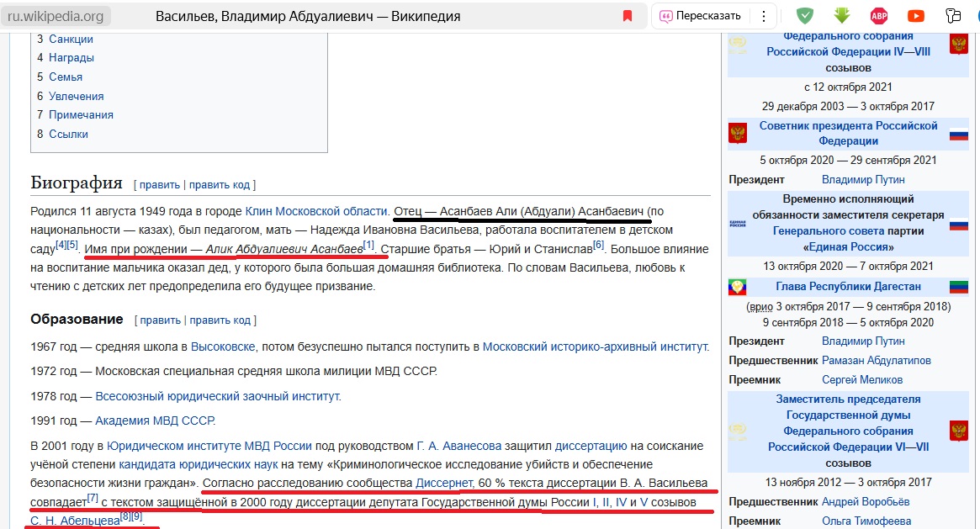
Task: Click the Duma emblem beside IV—VIII созывов
Action: pyautogui.click(x=738, y=45)
